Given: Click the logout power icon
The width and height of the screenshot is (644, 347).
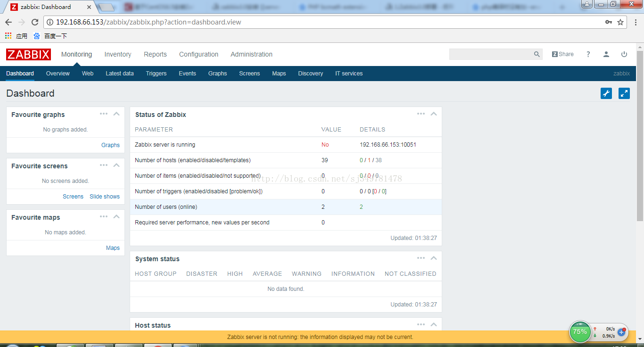Looking at the screenshot, I should click(624, 54).
